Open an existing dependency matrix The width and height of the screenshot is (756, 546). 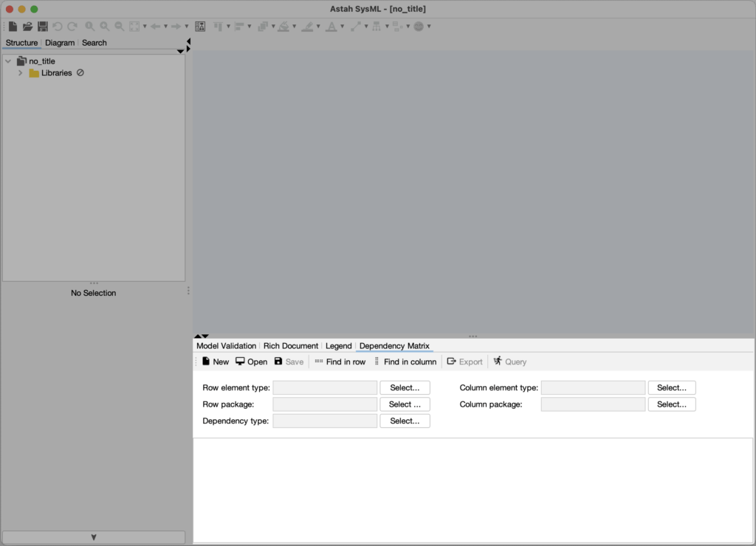click(x=251, y=362)
